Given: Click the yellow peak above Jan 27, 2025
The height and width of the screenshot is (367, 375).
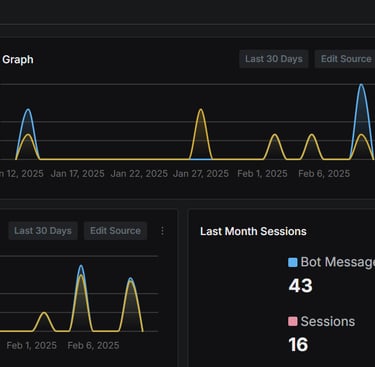Looking at the screenshot, I should click(x=200, y=110).
